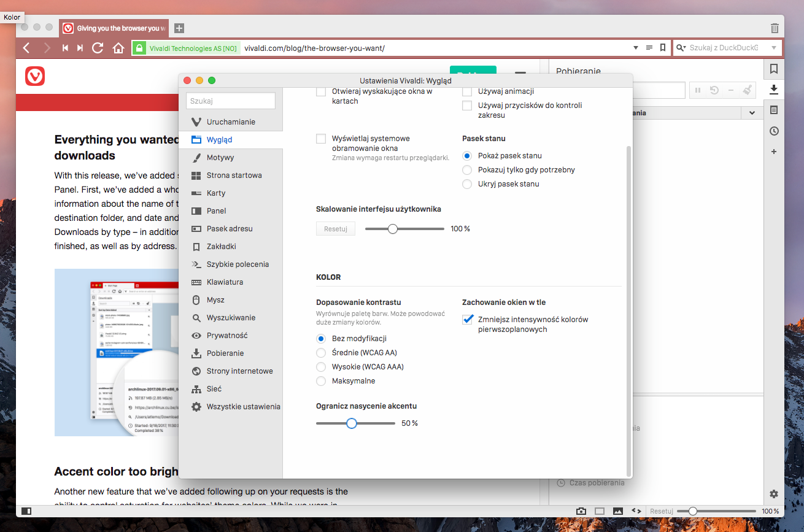Click pause icon in Downloads panel
Viewport: 804px width, 532px height.
698,90
